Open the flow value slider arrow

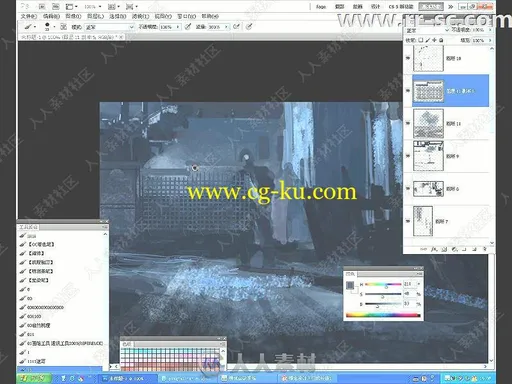(227, 27)
